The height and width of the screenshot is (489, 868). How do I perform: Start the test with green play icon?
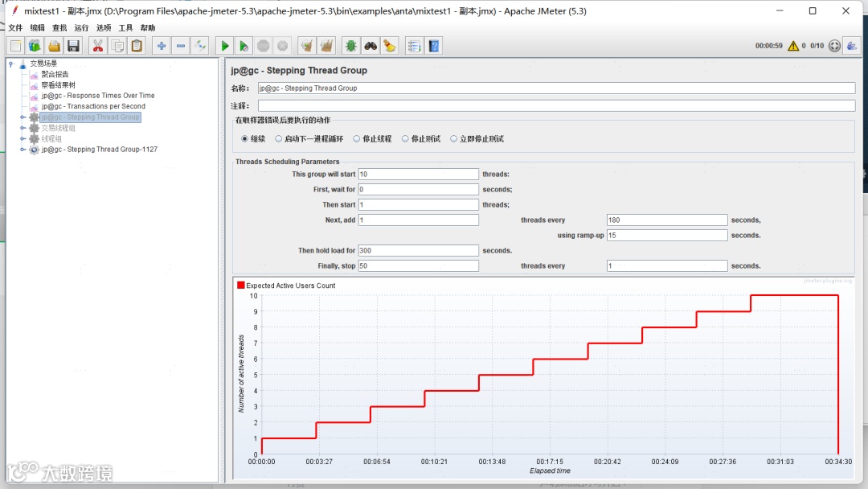coord(224,46)
